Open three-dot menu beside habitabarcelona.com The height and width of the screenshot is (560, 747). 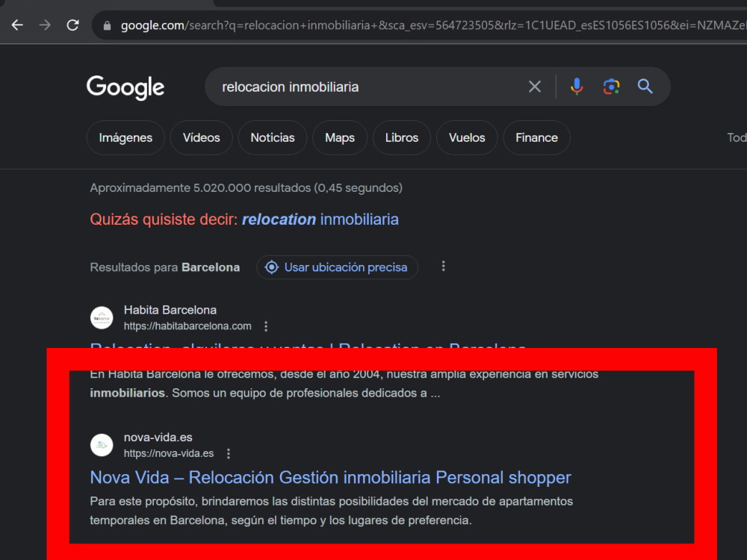coord(266,326)
